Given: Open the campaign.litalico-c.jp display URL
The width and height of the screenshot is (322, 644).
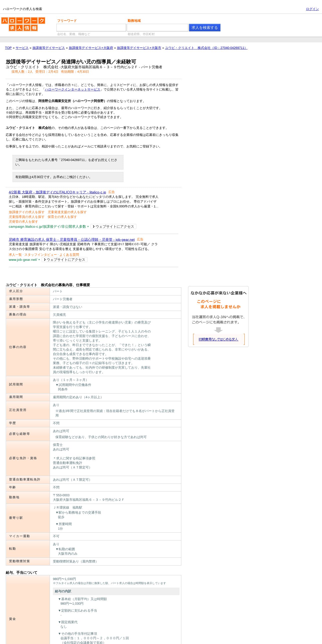Looking at the screenshot, I should 47,226.
